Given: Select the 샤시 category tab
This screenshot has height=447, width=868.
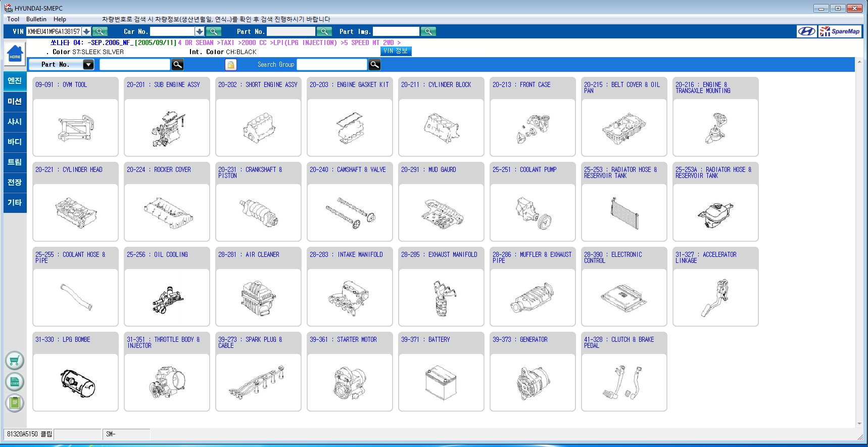Looking at the screenshot, I should click(x=15, y=121).
